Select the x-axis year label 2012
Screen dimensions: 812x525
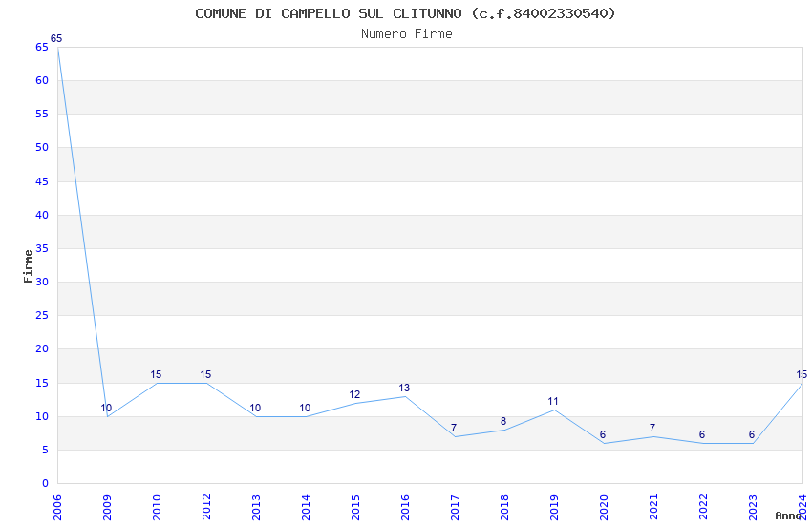[x=206, y=508]
